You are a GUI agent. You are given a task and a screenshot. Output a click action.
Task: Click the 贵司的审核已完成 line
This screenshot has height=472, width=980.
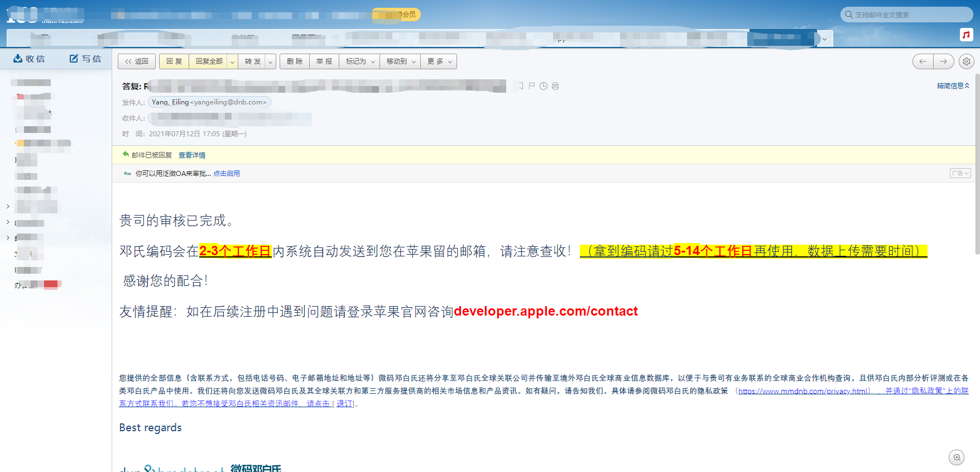[x=176, y=221]
